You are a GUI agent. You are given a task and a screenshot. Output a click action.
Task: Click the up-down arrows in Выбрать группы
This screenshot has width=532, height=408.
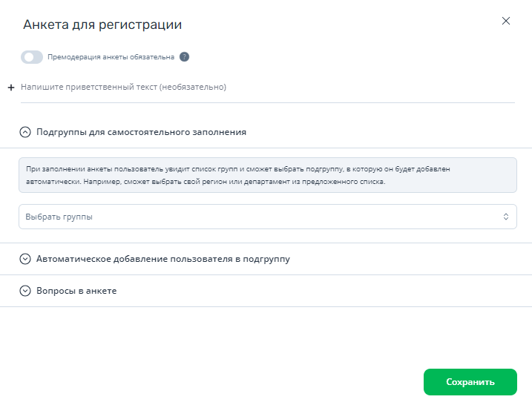[505, 217]
